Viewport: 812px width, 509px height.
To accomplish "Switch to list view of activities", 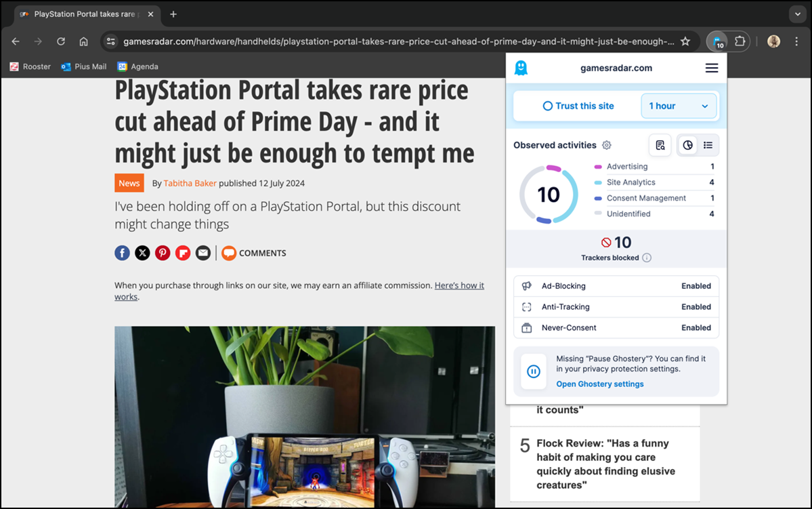I will coord(708,145).
